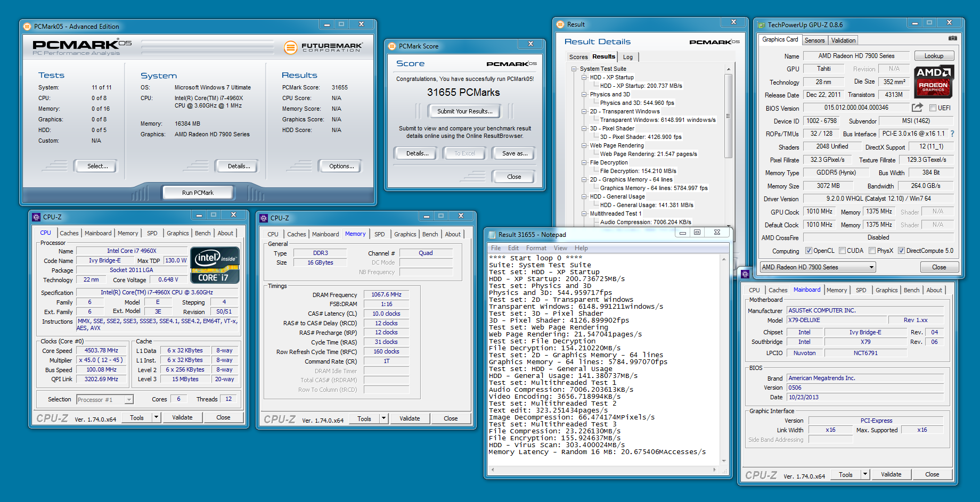Open the Processor #1 selection dropdown in CPU-Z
This screenshot has width=980, height=502.
click(x=104, y=400)
